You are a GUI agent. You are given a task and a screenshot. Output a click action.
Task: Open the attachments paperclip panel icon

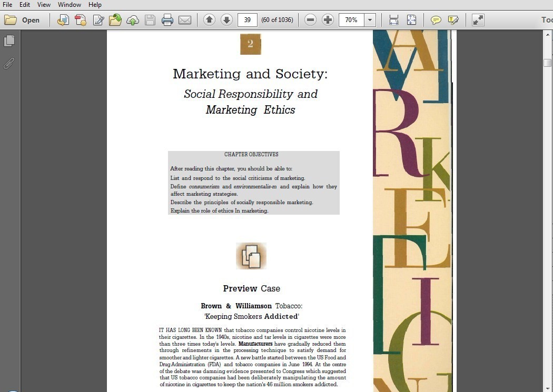click(x=9, y=64)
